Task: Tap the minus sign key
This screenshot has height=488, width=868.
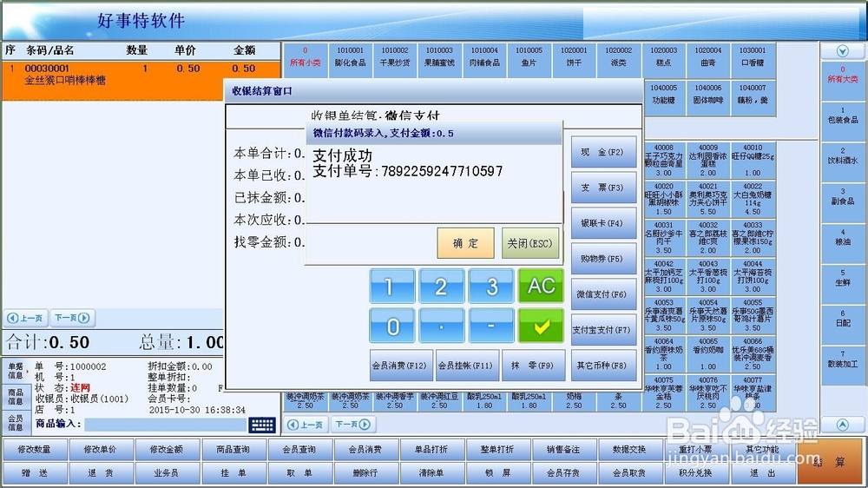Action: coord(491,326)
